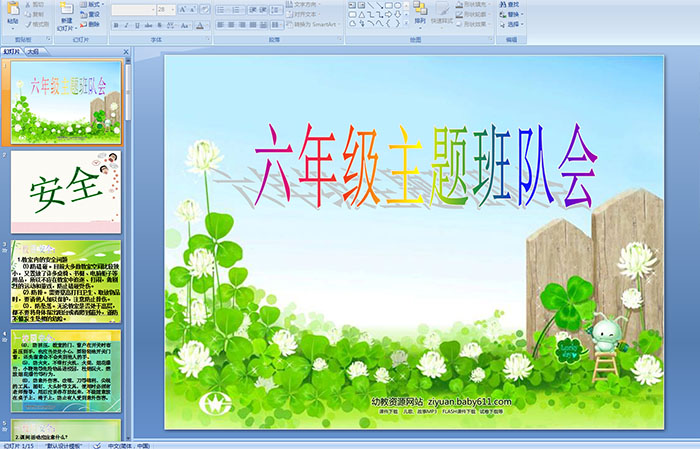Image resolution: width=700 pixels, height=449 pixels.
Task: Click the Find (查找) binoculars icon
Action: pos(503,4)
